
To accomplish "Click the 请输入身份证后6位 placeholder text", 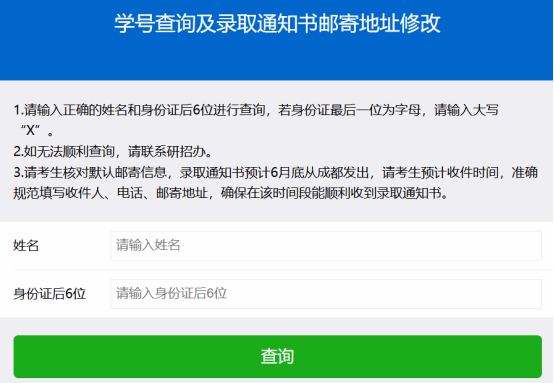I will [x=172, y=294].
